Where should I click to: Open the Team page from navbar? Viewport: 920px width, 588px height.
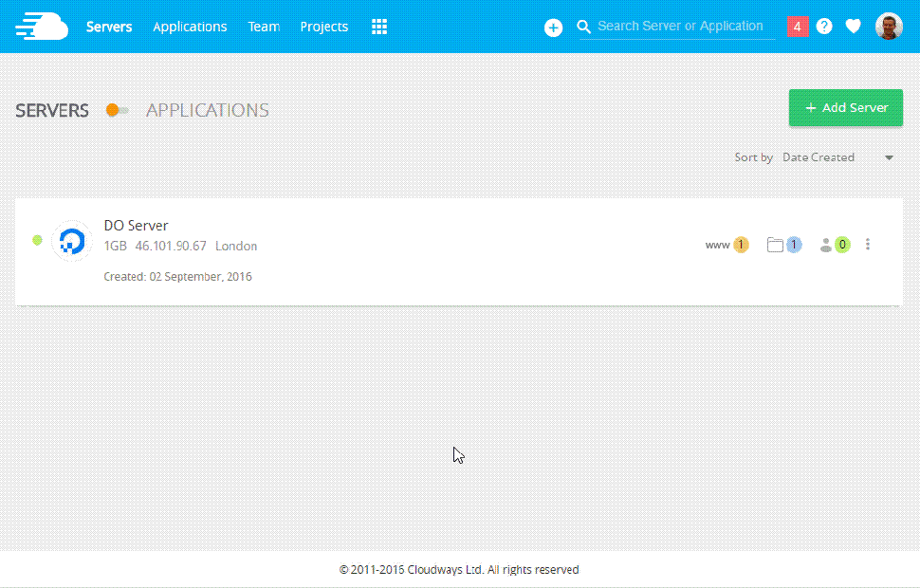[264, 27]
